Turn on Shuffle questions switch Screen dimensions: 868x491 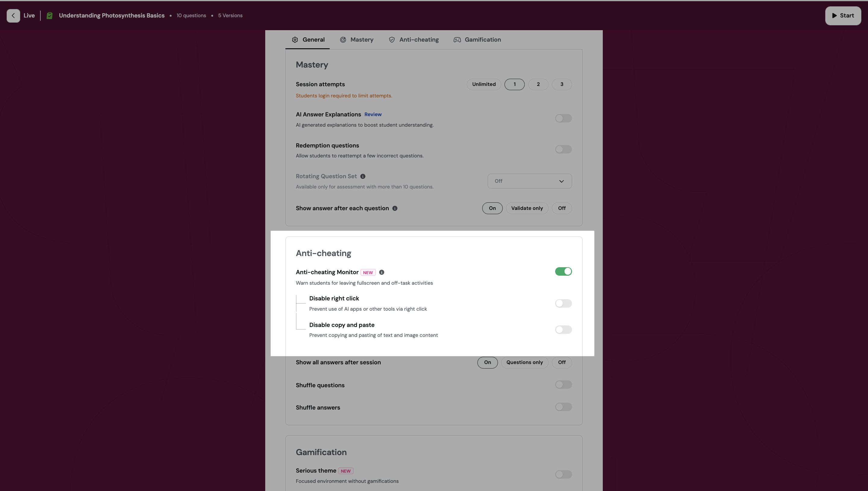point(563,385)
